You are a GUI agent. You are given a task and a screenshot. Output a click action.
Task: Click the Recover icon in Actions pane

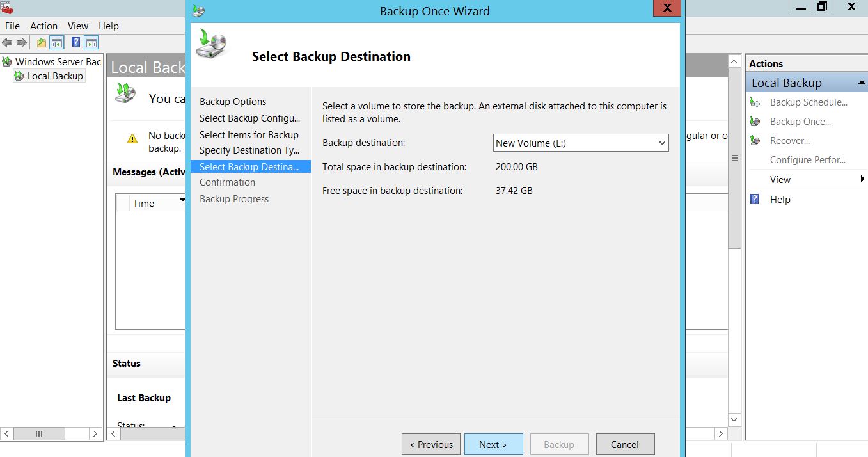pyautogui.click(x=755, y=141)
